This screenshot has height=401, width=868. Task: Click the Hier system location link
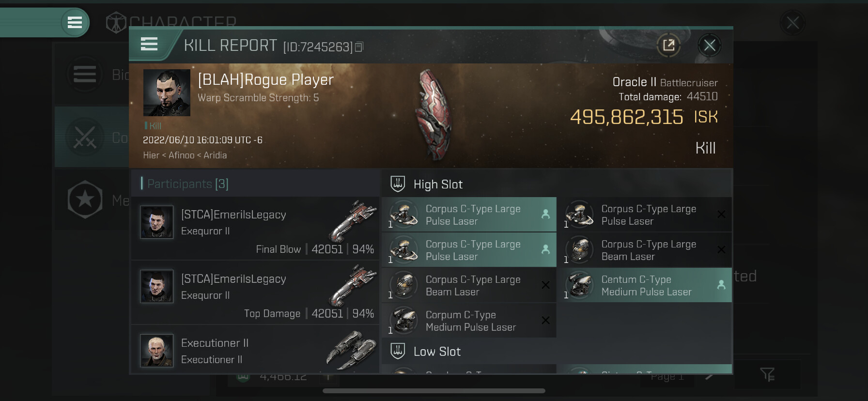[x=151, y=155]
